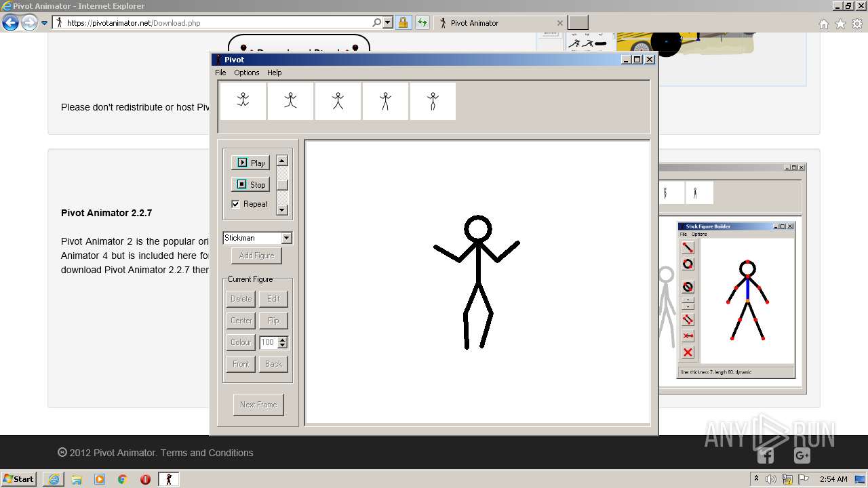
Task: Click the Next Frame button
Action: coord(258,405)
